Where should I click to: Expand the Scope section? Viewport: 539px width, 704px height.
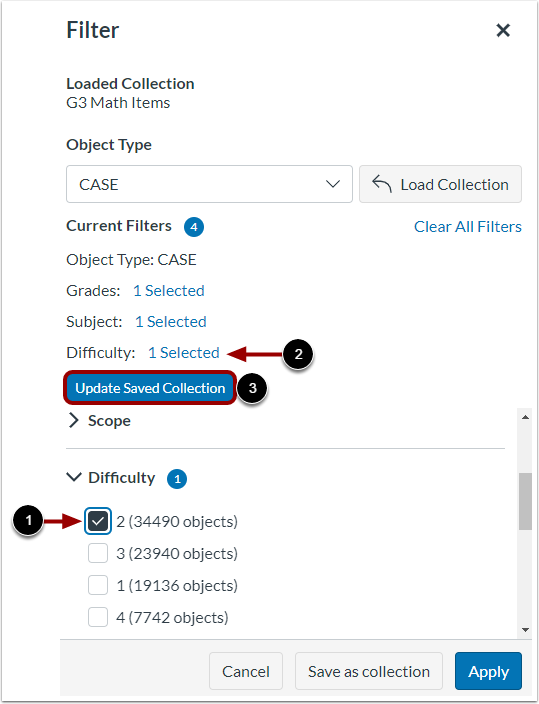(x=99, y=421)
